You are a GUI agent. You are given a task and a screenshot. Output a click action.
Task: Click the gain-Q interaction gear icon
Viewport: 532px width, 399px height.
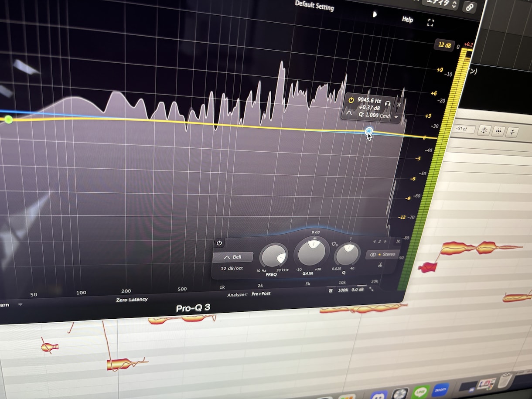click(334, 244)
